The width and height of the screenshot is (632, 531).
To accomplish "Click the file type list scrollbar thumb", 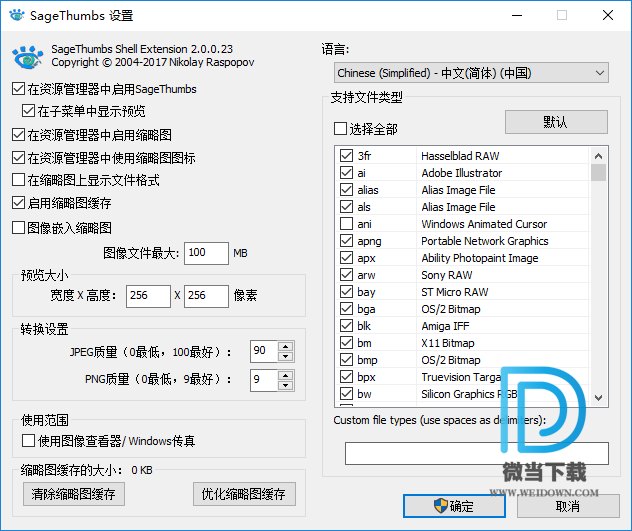I will (599, 173).
